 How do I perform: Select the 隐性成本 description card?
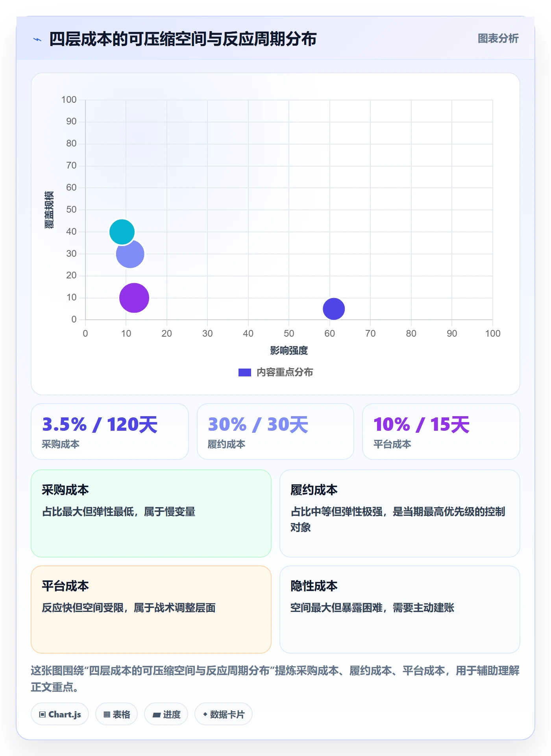(x=400, y=610)
